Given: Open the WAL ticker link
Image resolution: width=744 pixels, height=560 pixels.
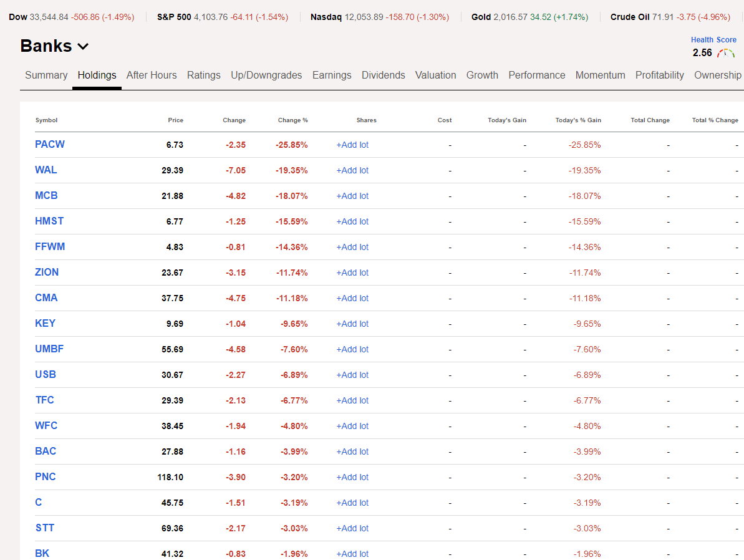Looking at the screenshot, I should [46, 170].
